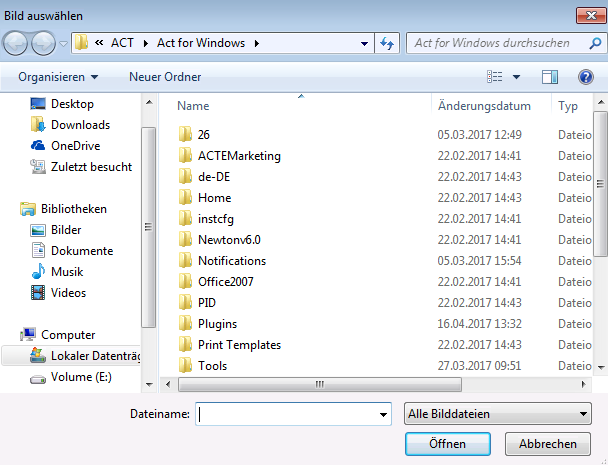Open address bar history dropdown
This screenshot has width=608, height=465.
point(364,43)
